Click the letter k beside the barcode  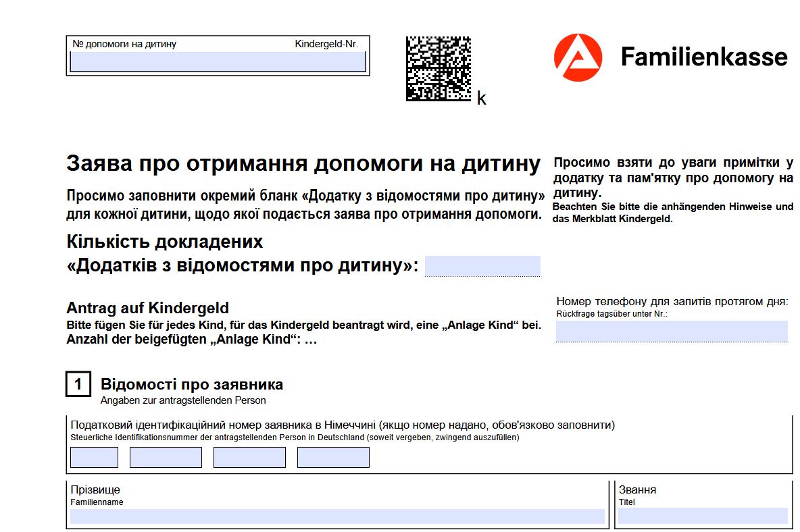[481, 99]
